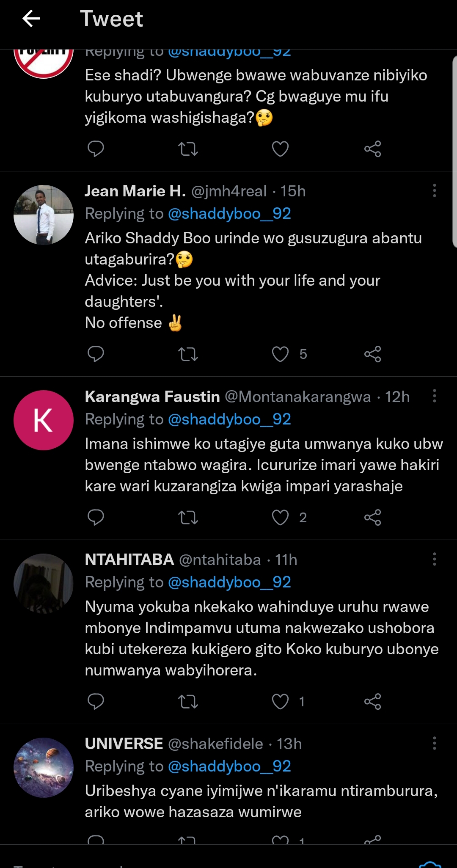Share Karangwa Faustin's tweet
This screenshot has height=868, width=457.
tap(372, 517)
